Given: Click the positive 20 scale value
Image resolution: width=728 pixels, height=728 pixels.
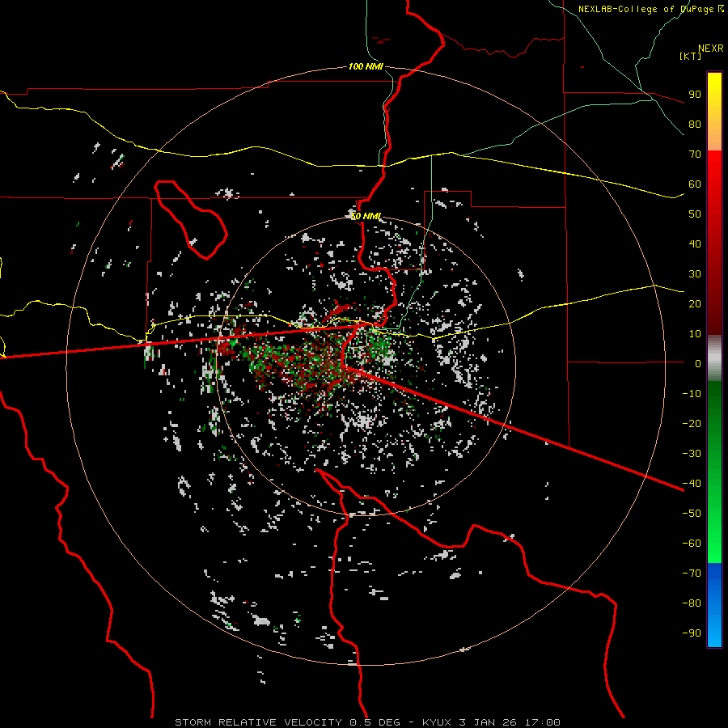Looking at the screenshot, I should [695, 303].
